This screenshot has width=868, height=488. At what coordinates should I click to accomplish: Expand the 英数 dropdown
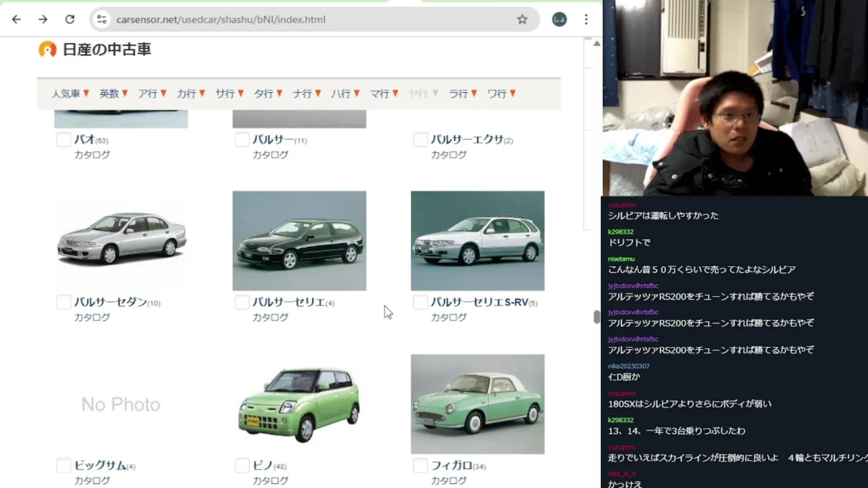coord(114,94)
